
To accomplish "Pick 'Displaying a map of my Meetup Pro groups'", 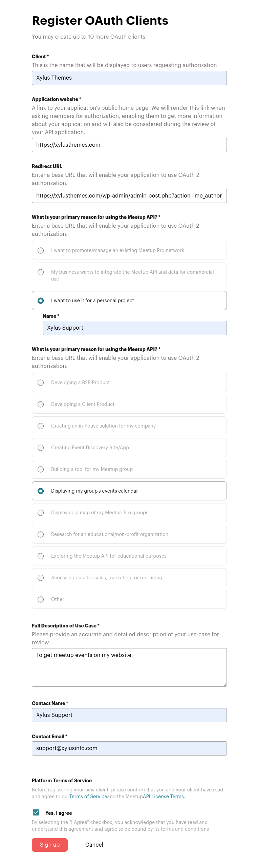I will point(41,513).
